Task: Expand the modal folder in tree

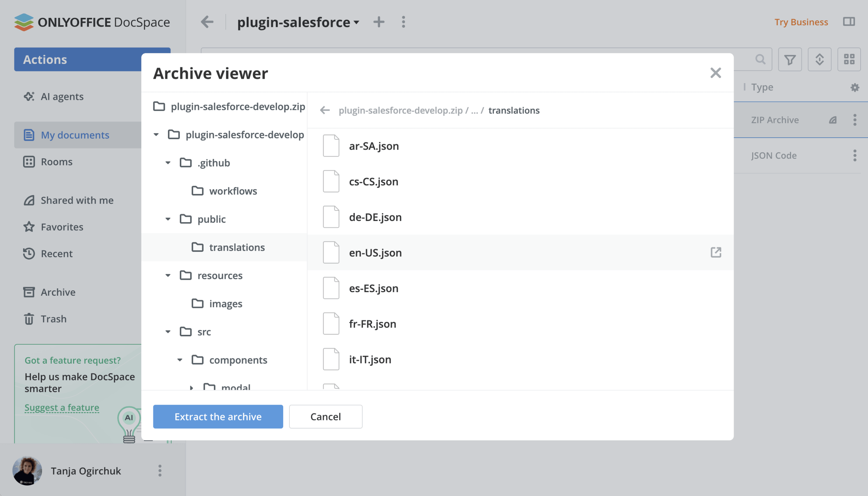Action: 191,387
